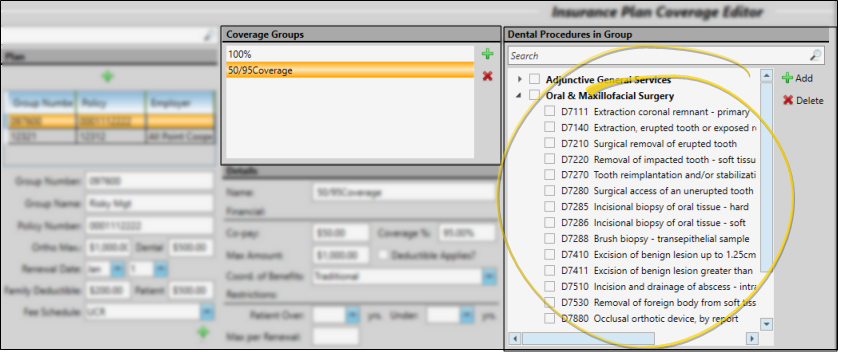Image resolution: width=849 pixels, height=363 pixels.
Task: Check D7411 Excision of benign lesion greater
Action: coord(550,270)
